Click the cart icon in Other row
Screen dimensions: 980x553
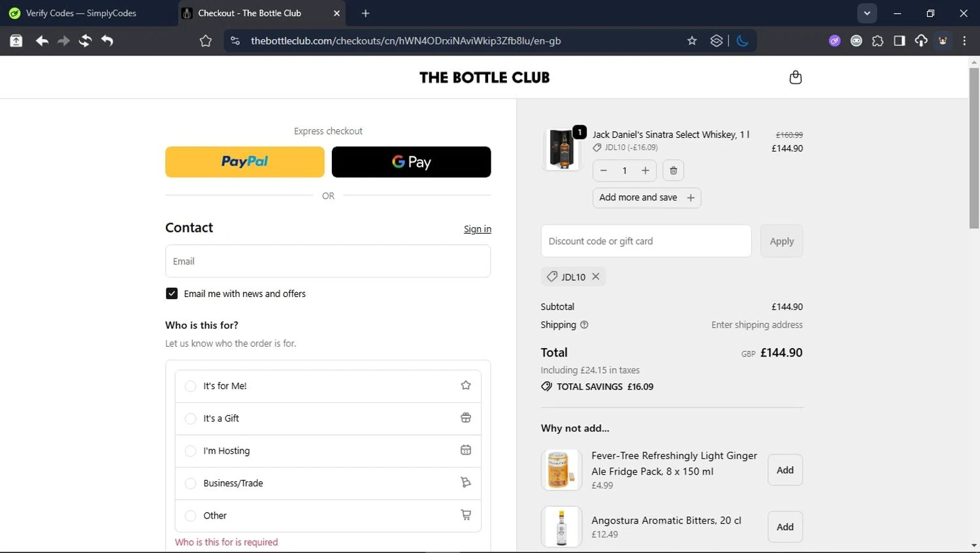(x=466, y=515)
